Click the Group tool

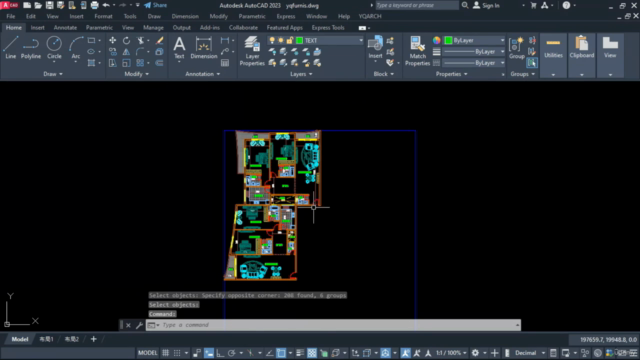pyautogui.click(x=517, y=48)
